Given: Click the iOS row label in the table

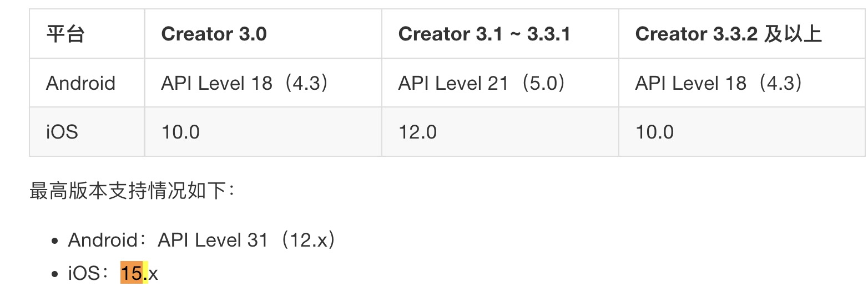Looking at the screenshot, I should pyautogui.click(x=62, y=132).
